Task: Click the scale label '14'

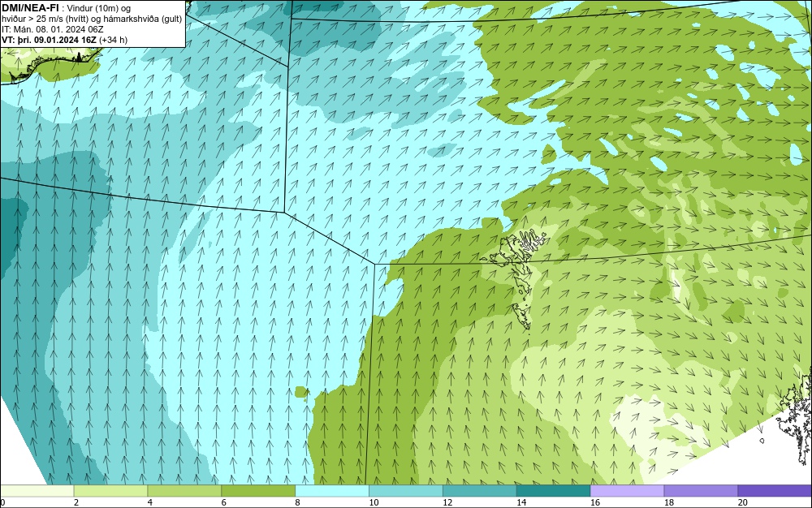Action: (521, 502)
